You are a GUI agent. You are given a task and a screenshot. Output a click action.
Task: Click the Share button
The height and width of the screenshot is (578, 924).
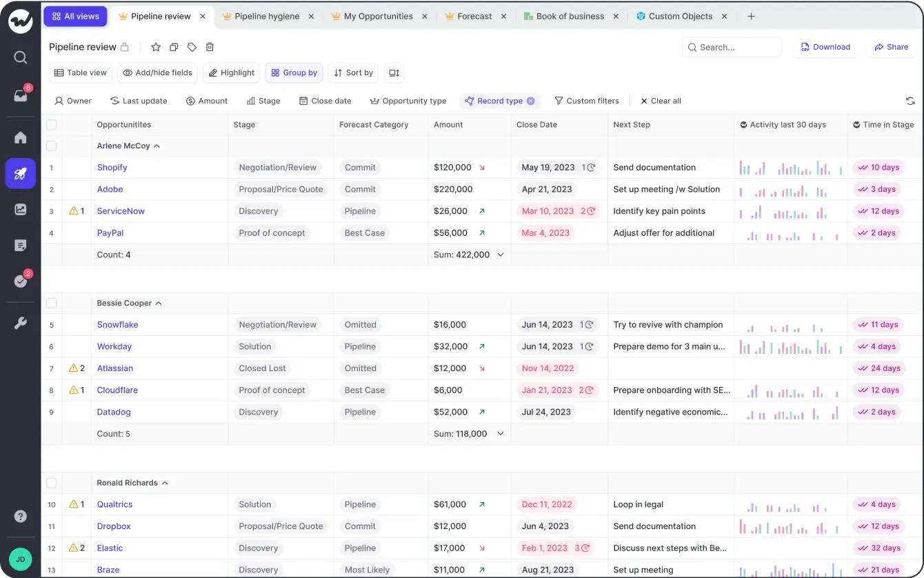point(891,47)
